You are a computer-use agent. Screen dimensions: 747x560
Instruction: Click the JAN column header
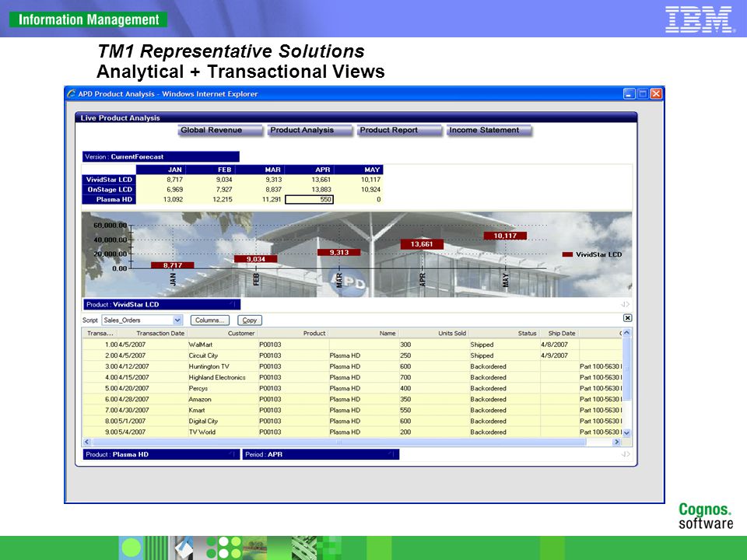point(160,170)
